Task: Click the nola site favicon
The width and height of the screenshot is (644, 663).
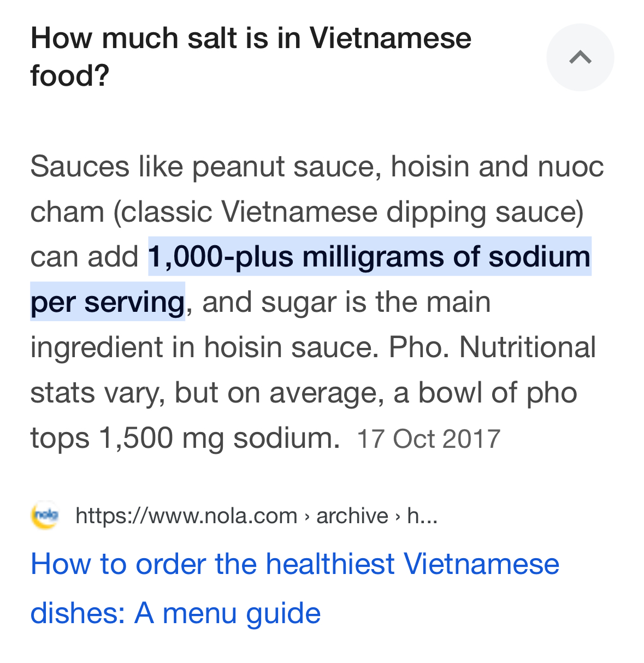Action: tap(45, 516)
